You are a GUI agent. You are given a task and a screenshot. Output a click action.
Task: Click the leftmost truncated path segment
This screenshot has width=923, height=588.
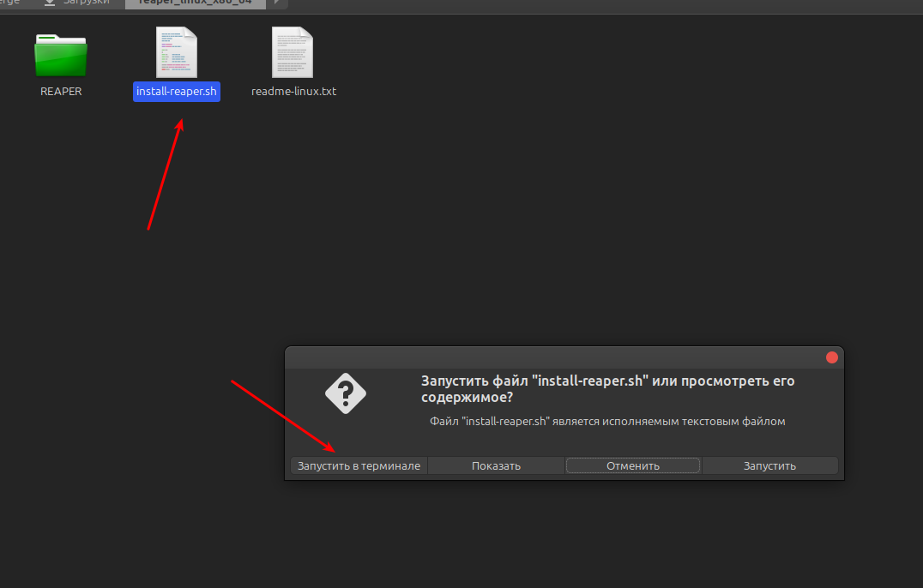click(9, 3)
